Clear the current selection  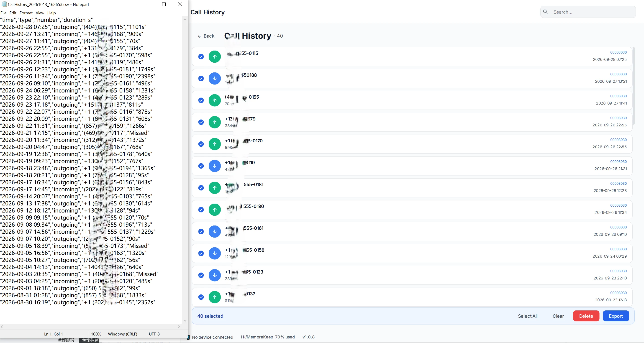558,316
